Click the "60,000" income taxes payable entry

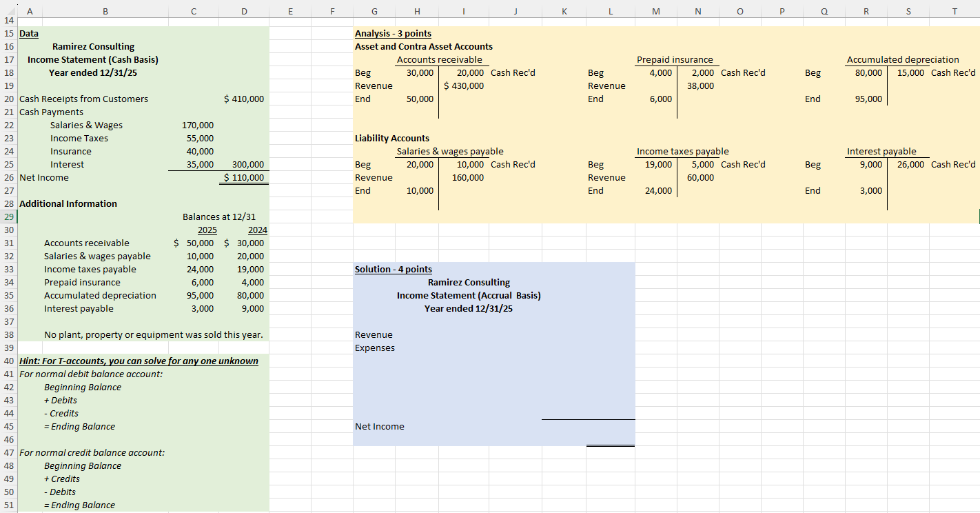point(700,177)
